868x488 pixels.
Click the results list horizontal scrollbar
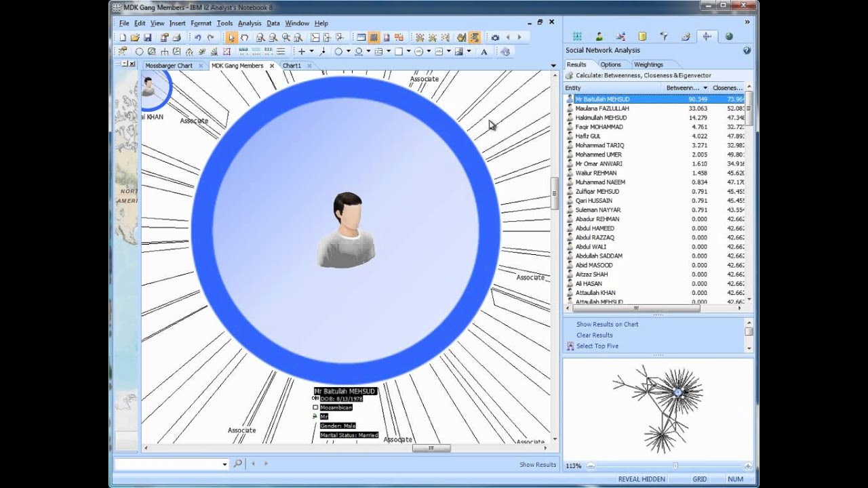point(636,308)
